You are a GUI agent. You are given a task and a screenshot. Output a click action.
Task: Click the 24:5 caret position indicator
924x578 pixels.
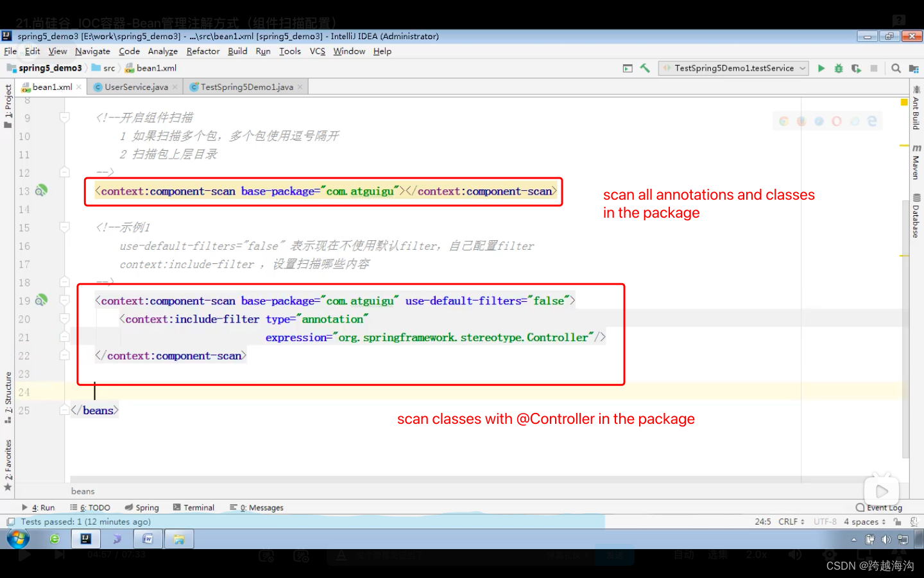click(763, 522)
